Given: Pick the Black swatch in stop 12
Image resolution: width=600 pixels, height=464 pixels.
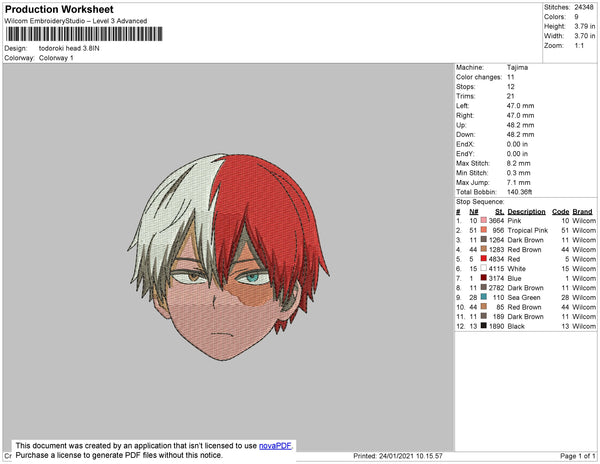Looking at the screenshot, I should point(484,326).
